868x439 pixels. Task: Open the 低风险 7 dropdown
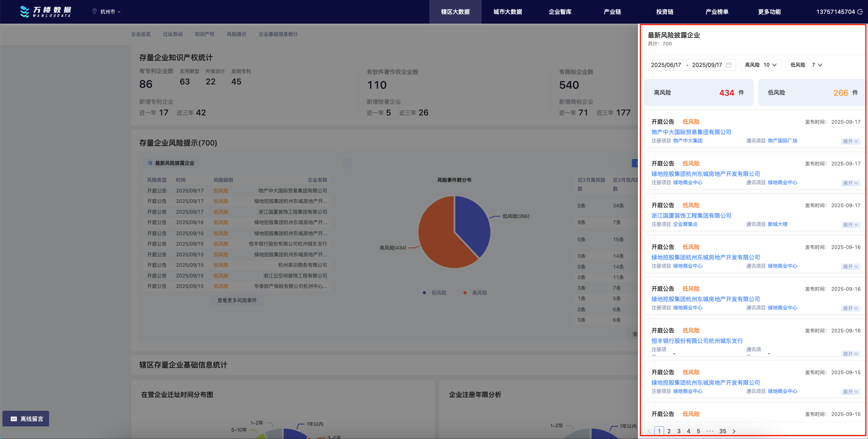(x=806, y=65)
